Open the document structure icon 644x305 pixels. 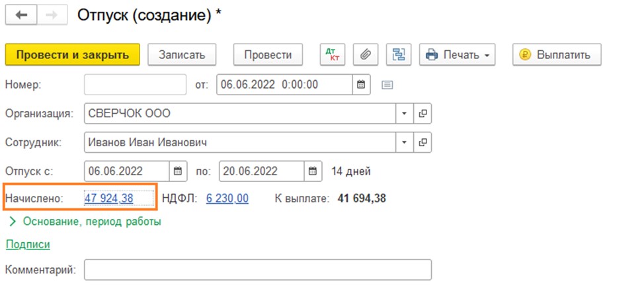click(x=399, y=55)
